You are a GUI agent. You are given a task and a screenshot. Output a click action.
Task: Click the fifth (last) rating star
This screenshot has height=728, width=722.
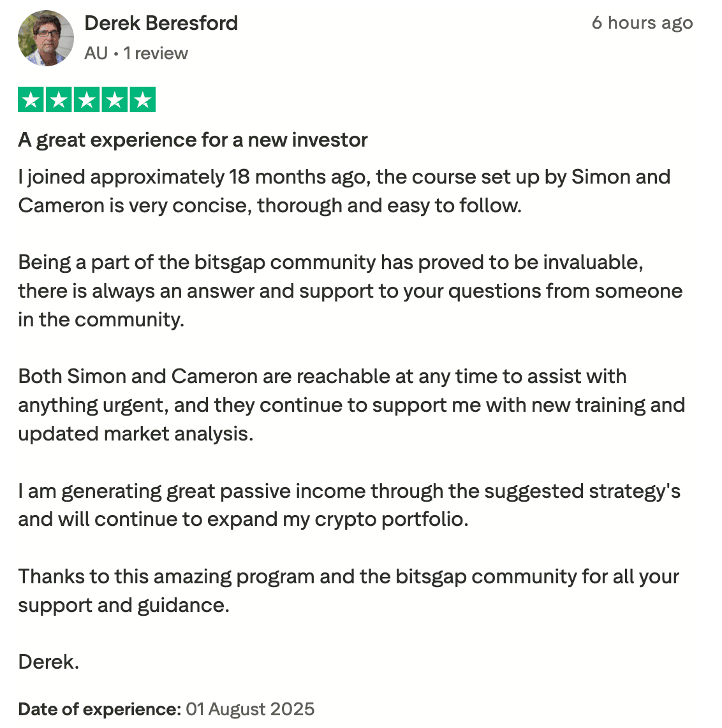pyautogui.click(x=143, y=100)
